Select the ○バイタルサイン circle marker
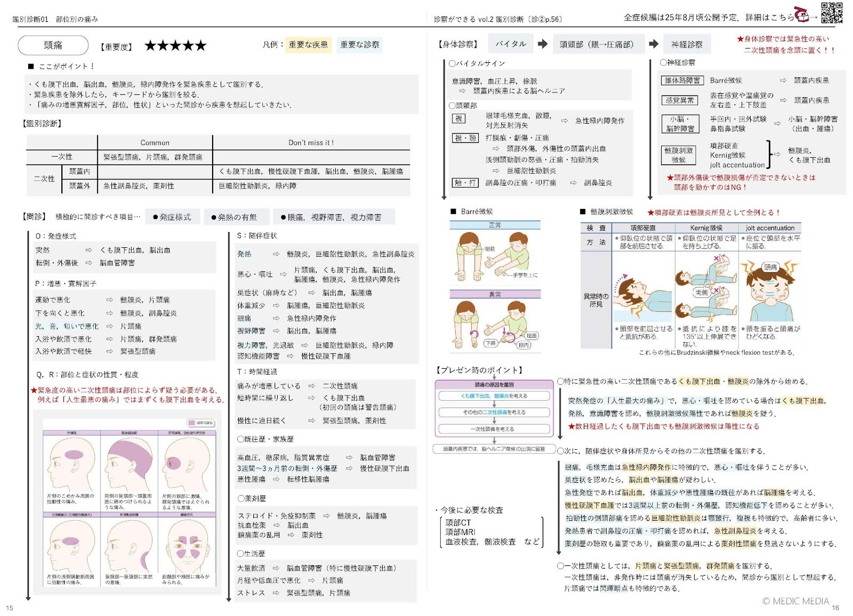Screen dimensions: 853x616 click(x=452, y=63)
